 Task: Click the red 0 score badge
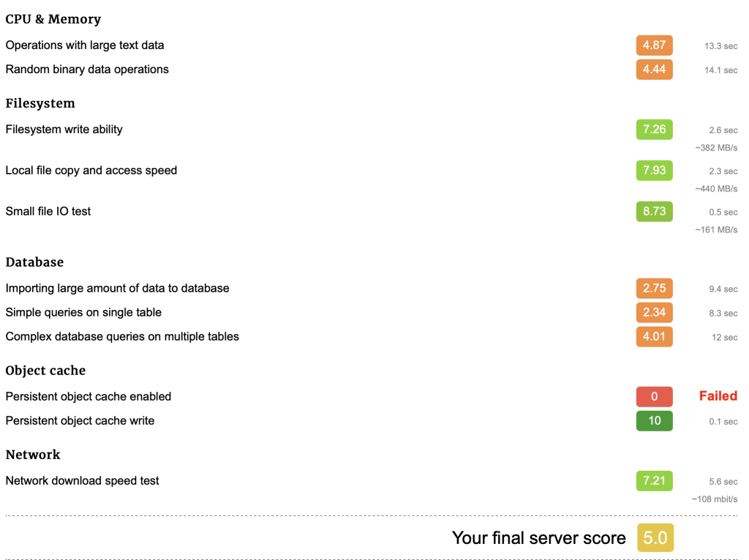click(654, 396)
